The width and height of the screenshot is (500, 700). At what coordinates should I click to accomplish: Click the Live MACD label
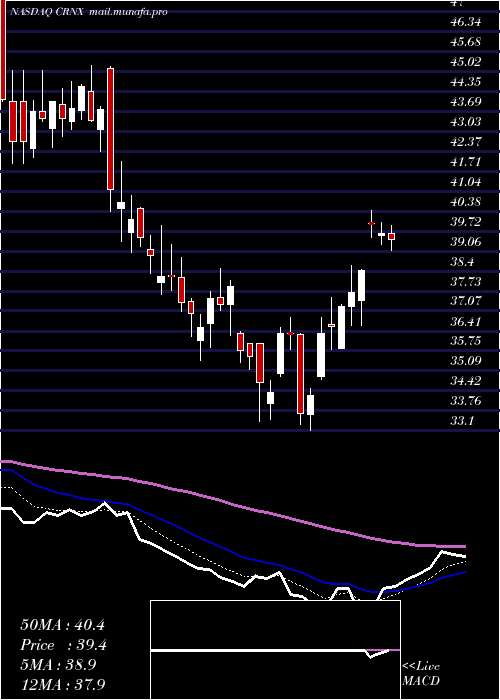(421, 674)
